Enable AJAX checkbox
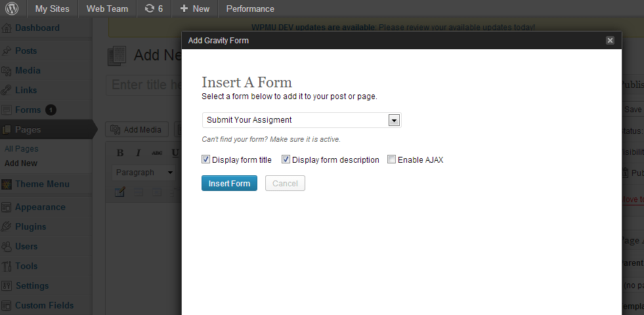Image resolution: width=644 pixels, height=315 pixels. point(391,159)
